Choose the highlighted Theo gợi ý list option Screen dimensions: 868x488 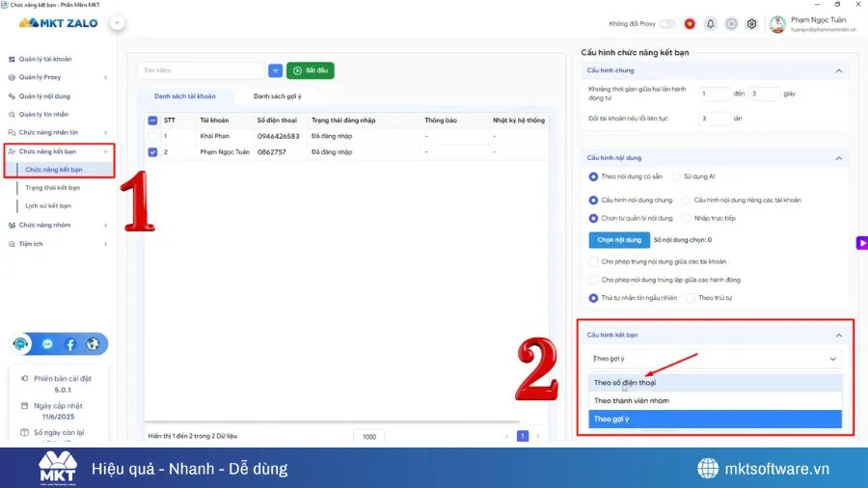point(715,420)
